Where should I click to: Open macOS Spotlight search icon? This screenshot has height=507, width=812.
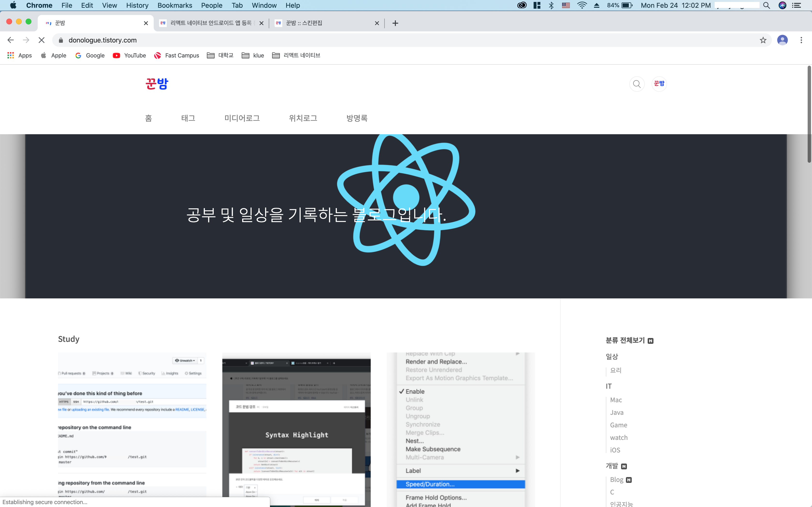pyautogui.click(x=766, y=5)
